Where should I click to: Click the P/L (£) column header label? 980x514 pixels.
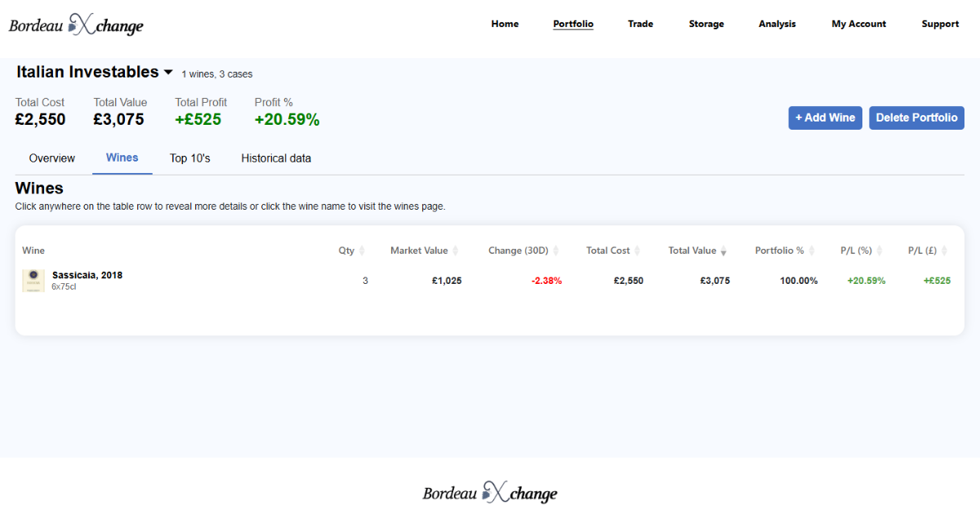click(924, 250)
